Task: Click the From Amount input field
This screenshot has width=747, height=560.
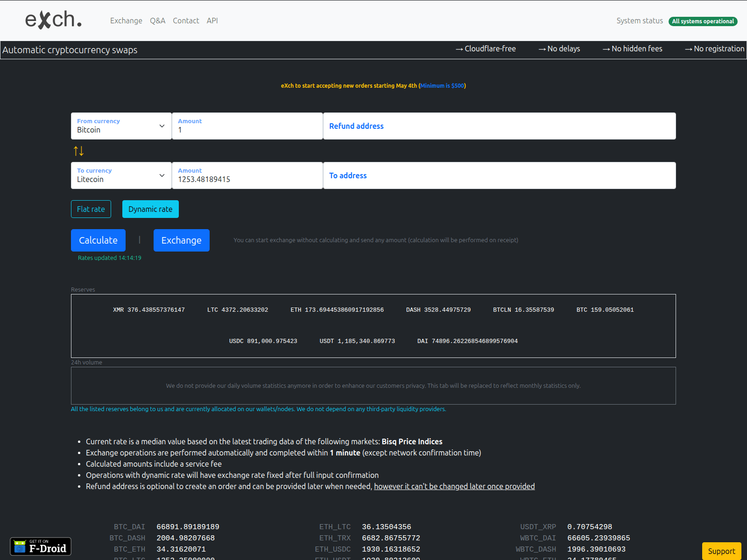Action: point(247,126)
